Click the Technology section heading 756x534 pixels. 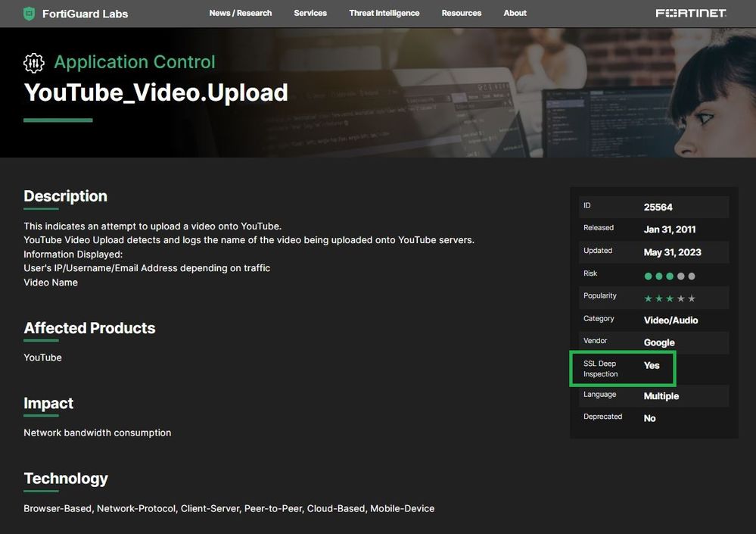pos(66,479)
